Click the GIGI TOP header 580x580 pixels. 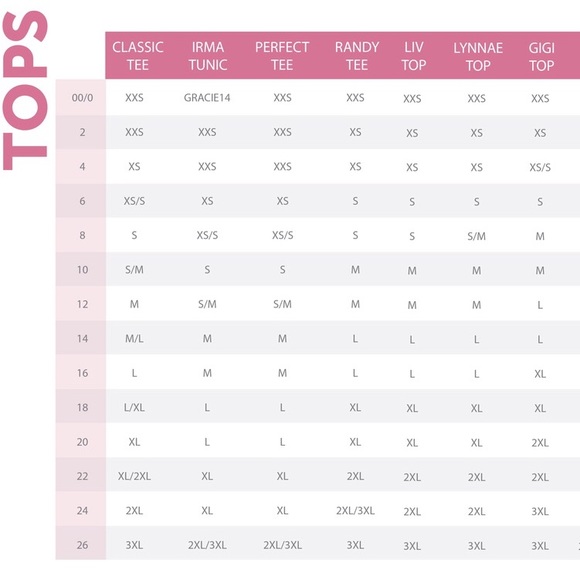coord(542,57)
